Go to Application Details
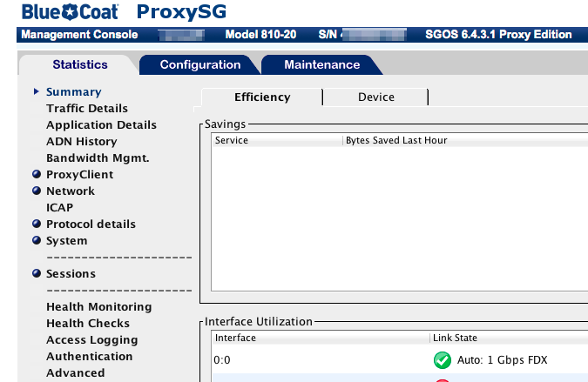The image size is (588, 382). click(x=101, y=124)
